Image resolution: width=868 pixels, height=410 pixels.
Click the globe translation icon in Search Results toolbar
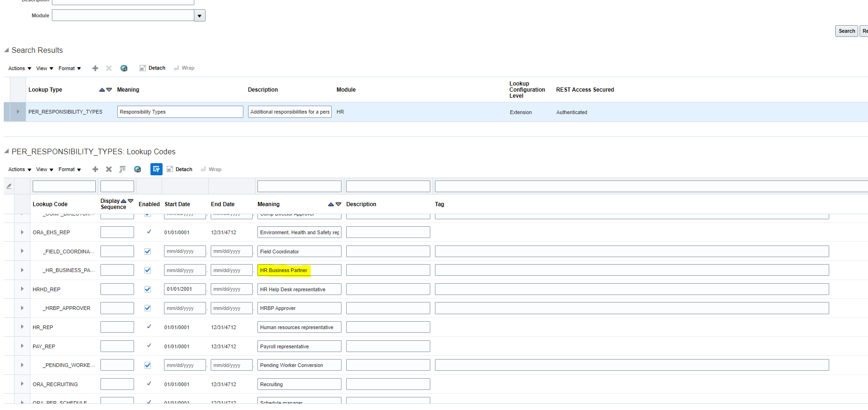point(124,68)
